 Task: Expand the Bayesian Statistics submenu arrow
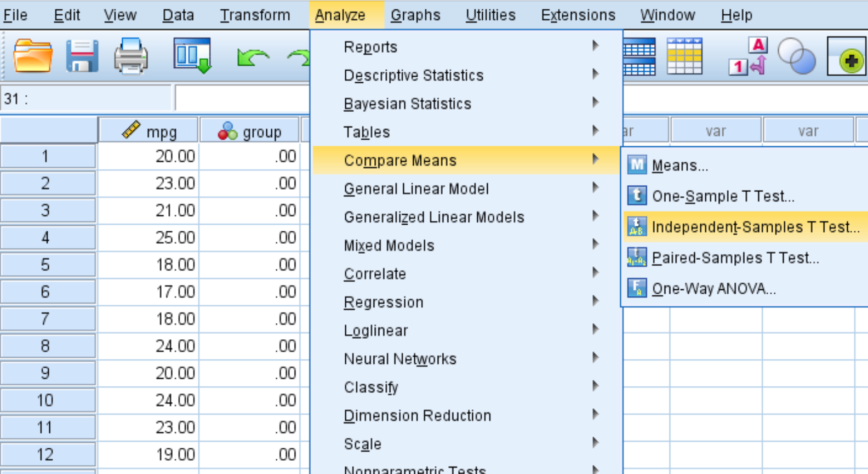tap(596, 102)
